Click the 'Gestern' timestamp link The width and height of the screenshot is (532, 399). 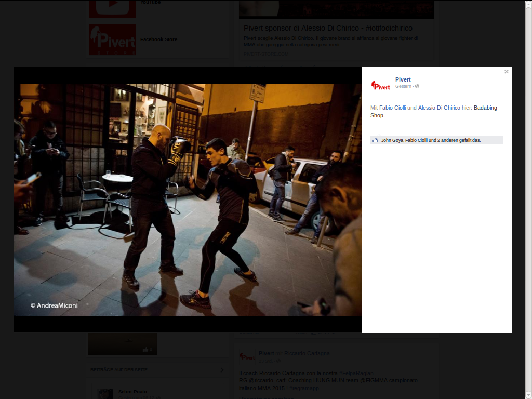[x=403, y=86]
